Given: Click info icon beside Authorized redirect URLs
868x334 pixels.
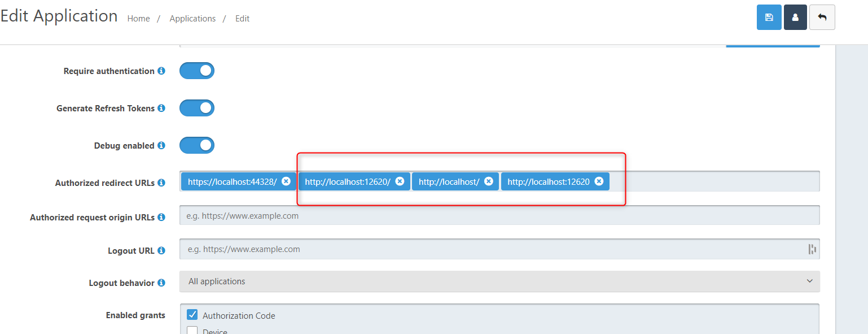Looking at the screenshot, I should tap(161, 183).
